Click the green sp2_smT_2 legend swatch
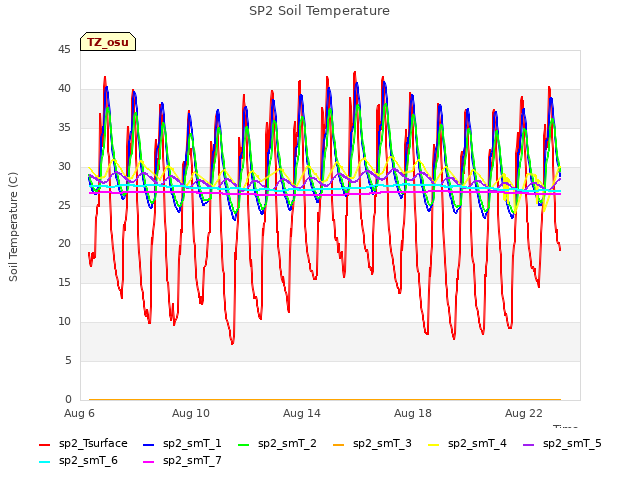Image resolution: width=640 pixels, height=480 pixels. pos(244,444)
